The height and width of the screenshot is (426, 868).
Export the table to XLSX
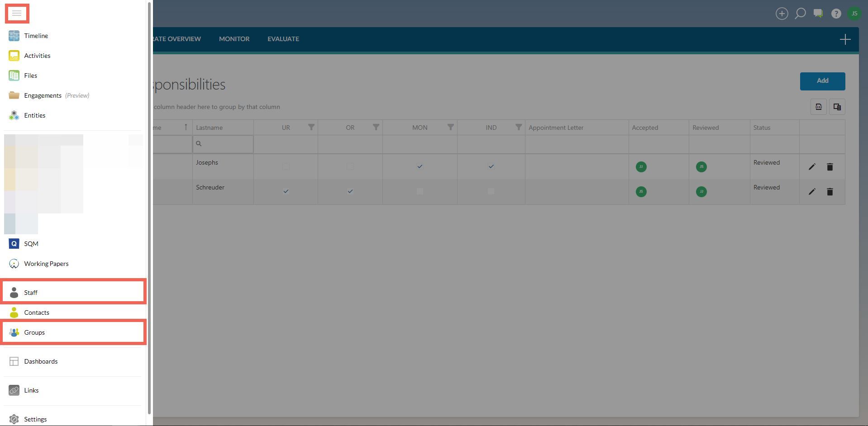tap(818, 107)
